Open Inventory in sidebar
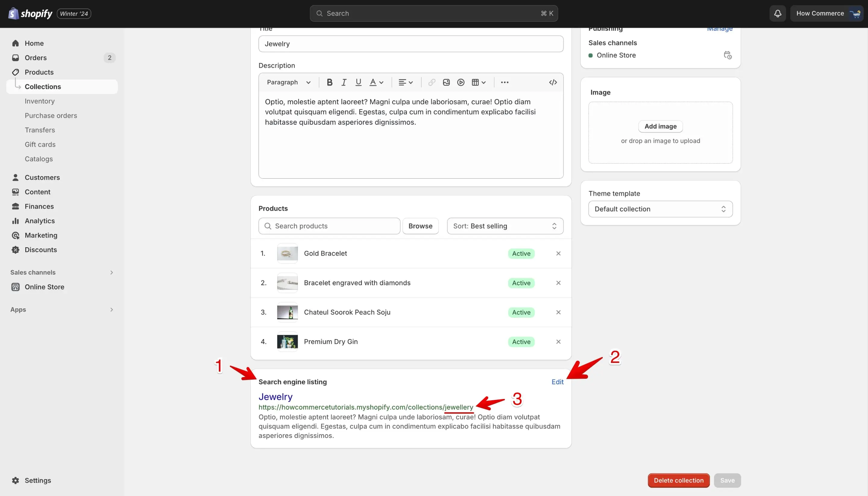This screenshot has height=496, width=868. pyautogui.click(x=39, y=101)
